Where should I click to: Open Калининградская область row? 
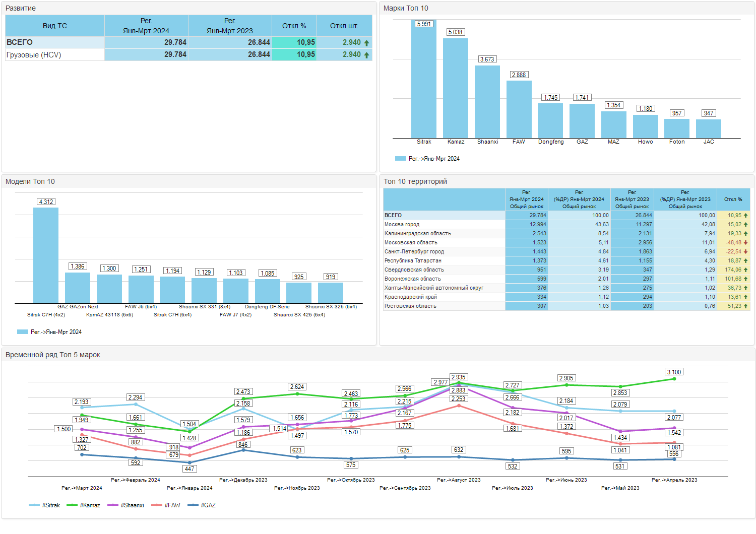pos(566,234)
